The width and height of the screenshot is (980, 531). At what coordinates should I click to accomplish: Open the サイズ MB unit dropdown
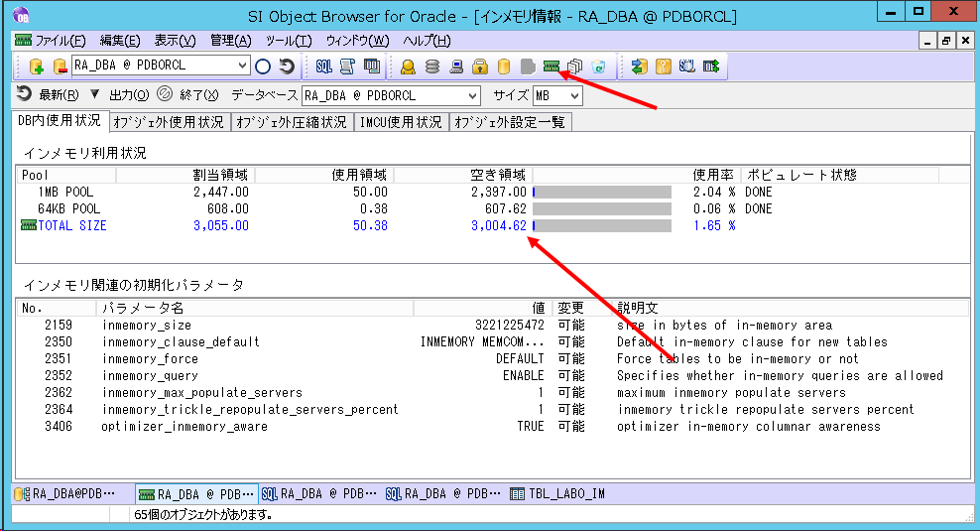(573, 96)
